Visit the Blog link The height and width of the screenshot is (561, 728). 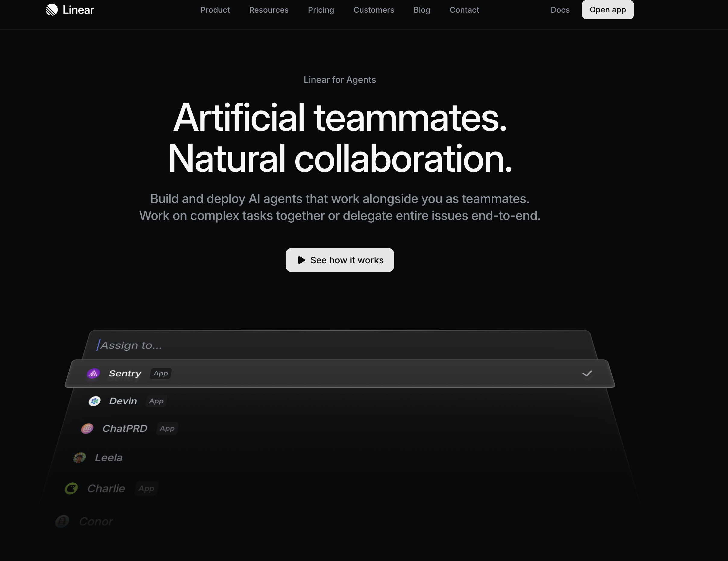[422, 10]
